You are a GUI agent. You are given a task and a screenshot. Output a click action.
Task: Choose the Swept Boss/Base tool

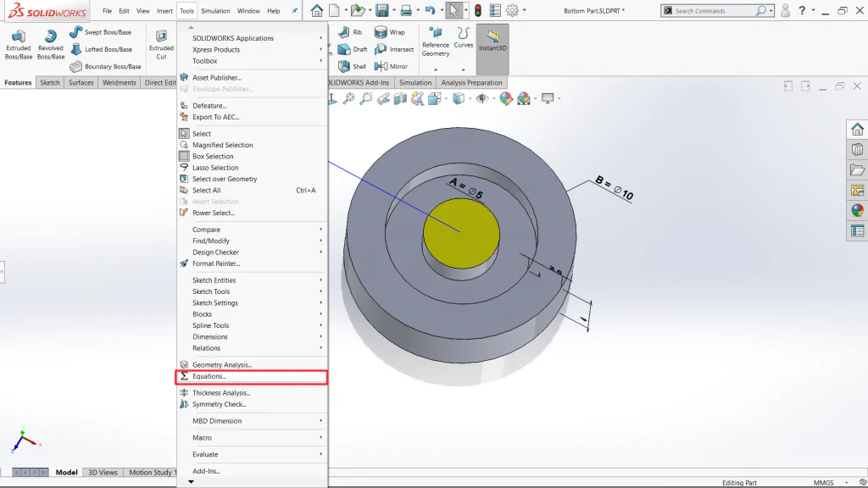[x=101, y=32]
